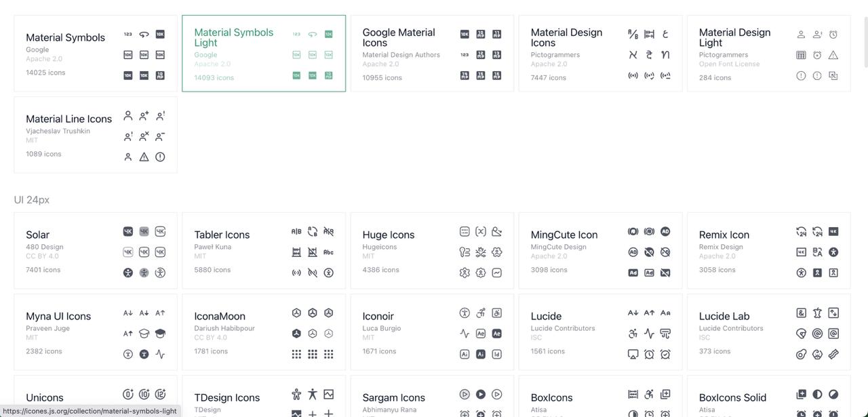This screenshot has width=868, height=417.
Task: Click the A|B icon in Tabler Icons card
Action: [296, 231]
